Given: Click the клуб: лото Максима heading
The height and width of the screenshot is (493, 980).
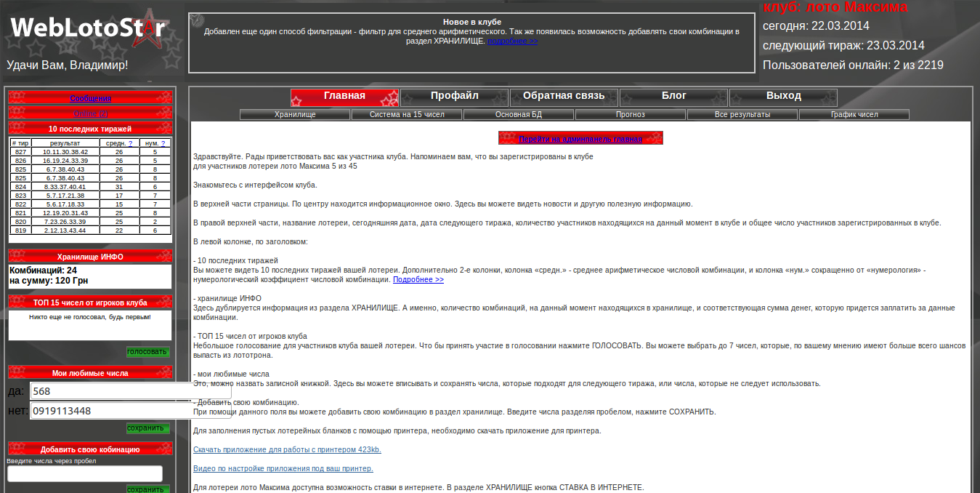Looking at the screenshot, I should pos(835,7).
